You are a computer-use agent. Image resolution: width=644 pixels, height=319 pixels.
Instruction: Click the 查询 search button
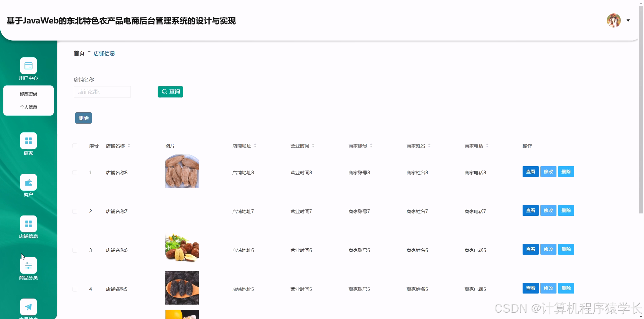(170, 92)
